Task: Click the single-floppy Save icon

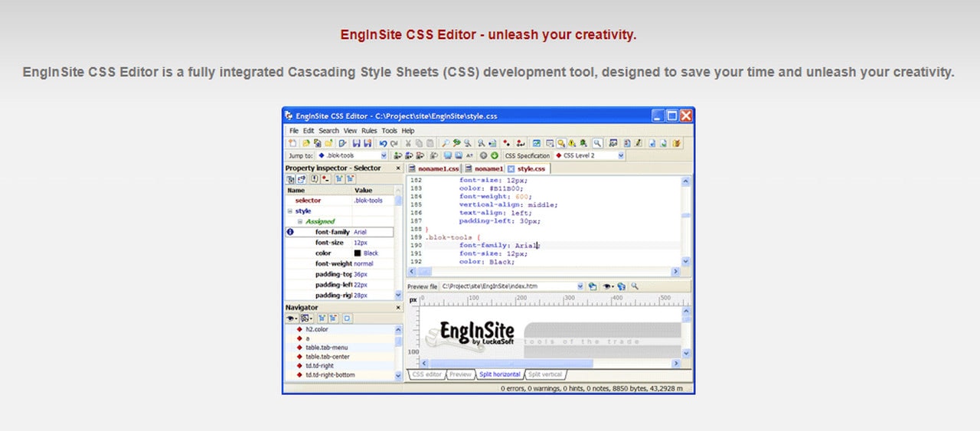Action: 356,143
